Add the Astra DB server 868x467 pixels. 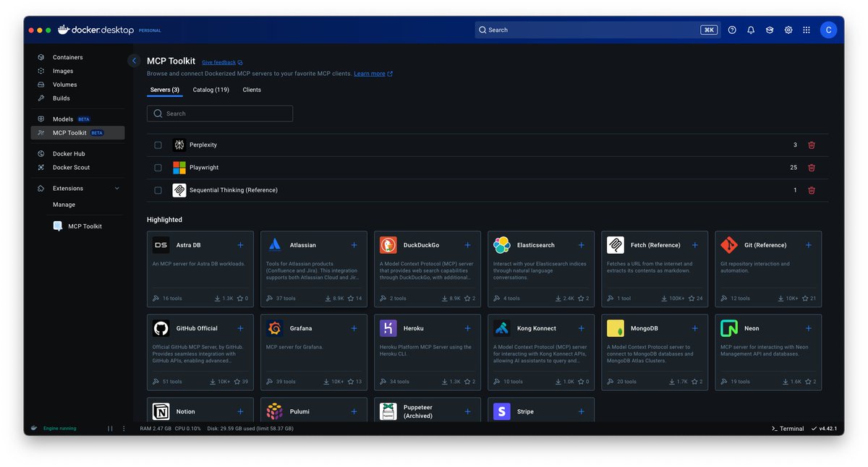(x=241, y=245)
